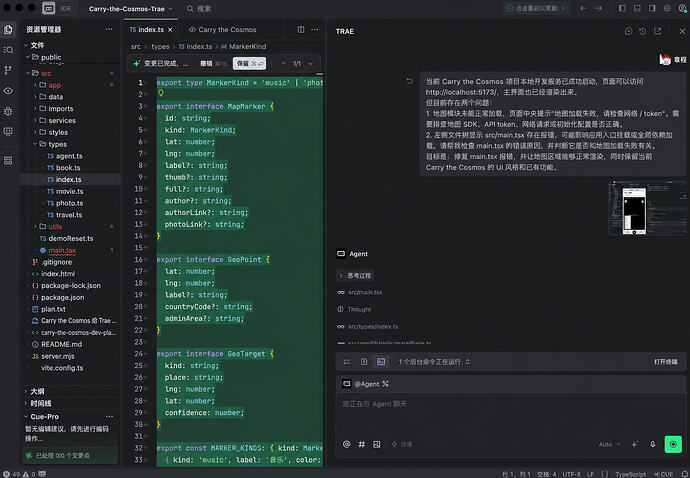Toggle the left sidebar layout icon
The image size is (690, 478).
click(622, 8)
